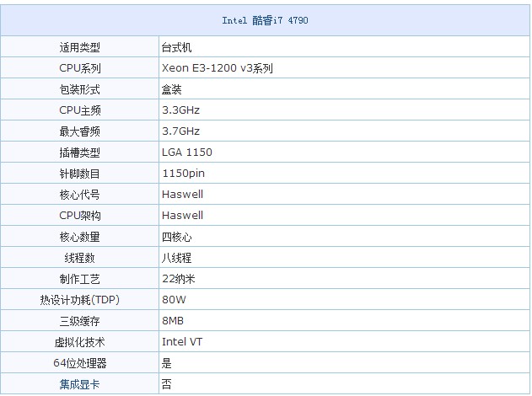Select the value 3.7GHz

[180, 131]
